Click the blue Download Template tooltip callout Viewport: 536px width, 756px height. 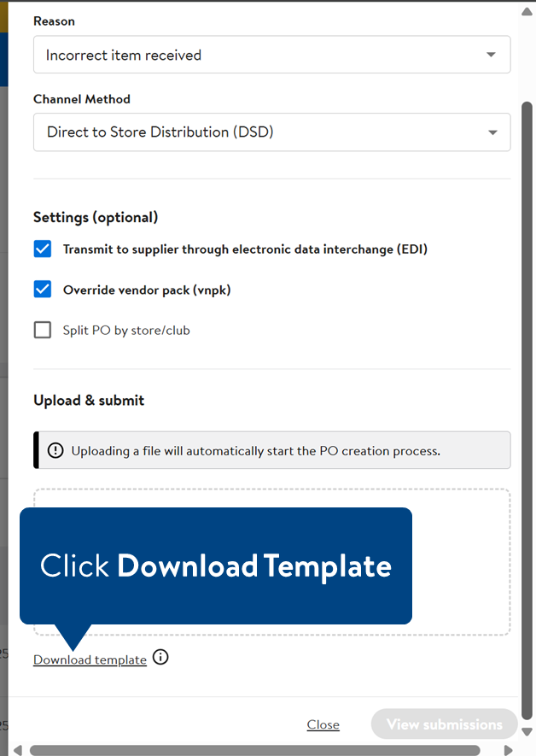pos(216,566)
